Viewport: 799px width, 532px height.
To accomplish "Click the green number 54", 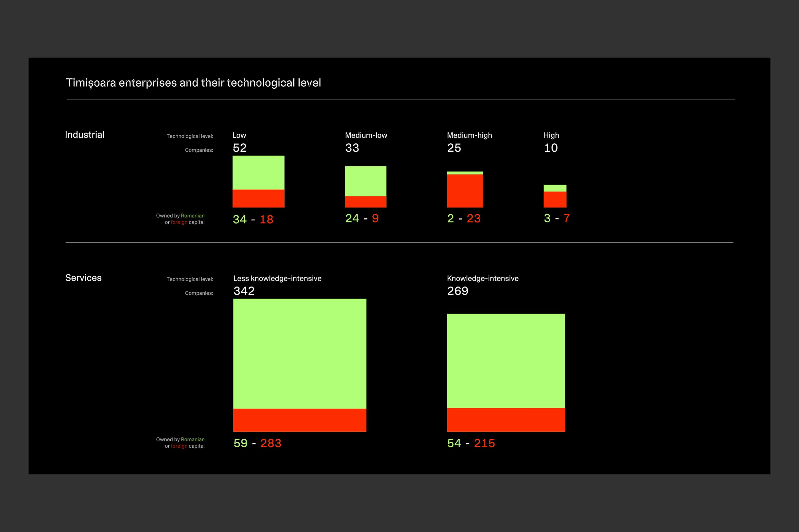I will (x=454, y=443).
